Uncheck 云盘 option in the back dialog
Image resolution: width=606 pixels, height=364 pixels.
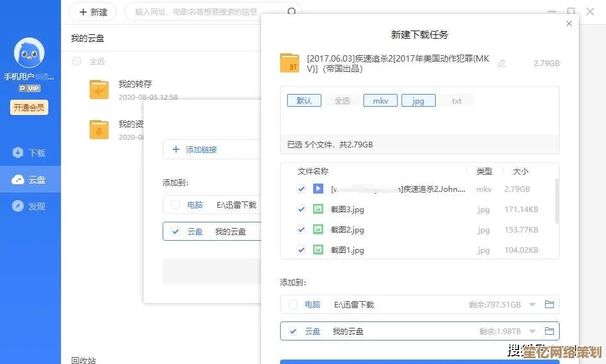(x=175, y=231)
